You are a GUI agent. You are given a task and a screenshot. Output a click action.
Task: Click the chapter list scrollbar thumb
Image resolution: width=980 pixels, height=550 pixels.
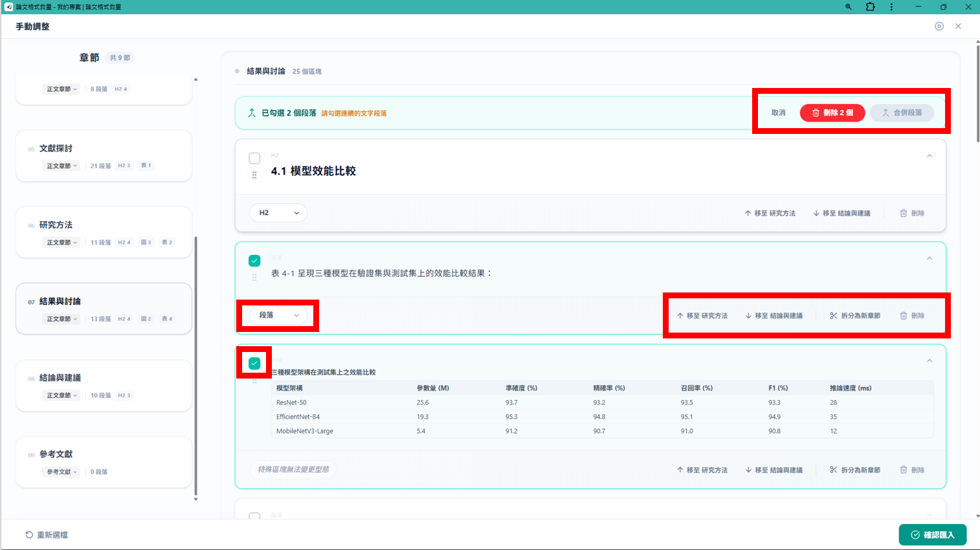pyautogui.click(x=196, y=366)
